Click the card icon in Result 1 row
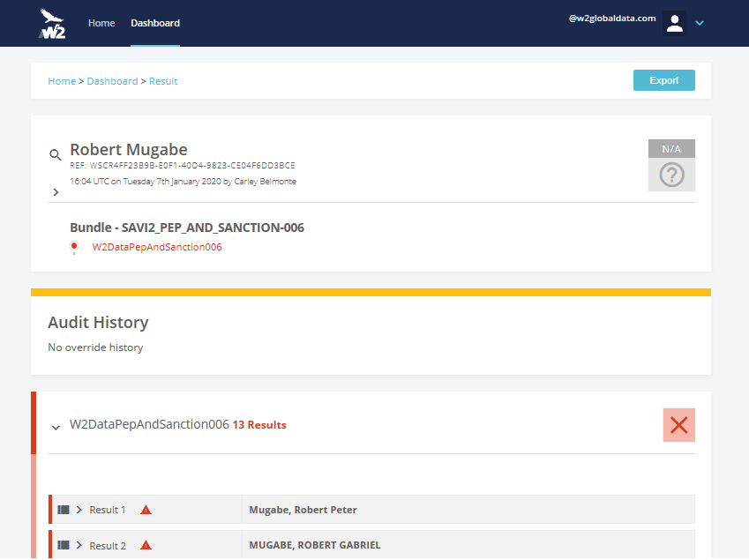749x560 pixels. click(x=64, y=510)
